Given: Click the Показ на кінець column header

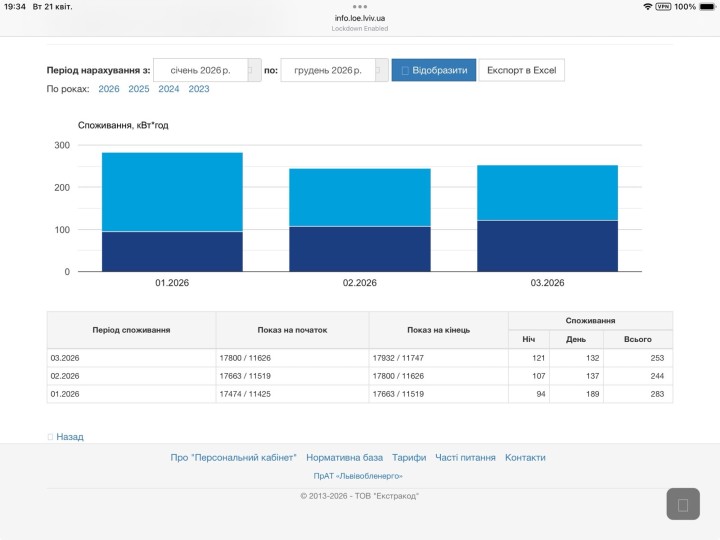Looking at the screenshot, I should 439,330.
